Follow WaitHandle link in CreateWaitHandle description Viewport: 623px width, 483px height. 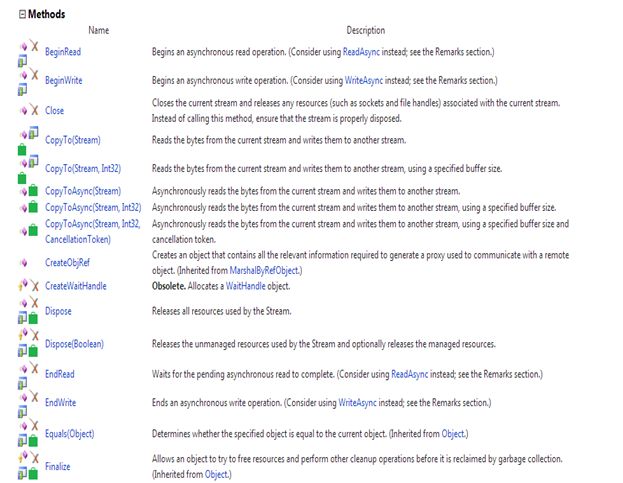tap(246, 286)
